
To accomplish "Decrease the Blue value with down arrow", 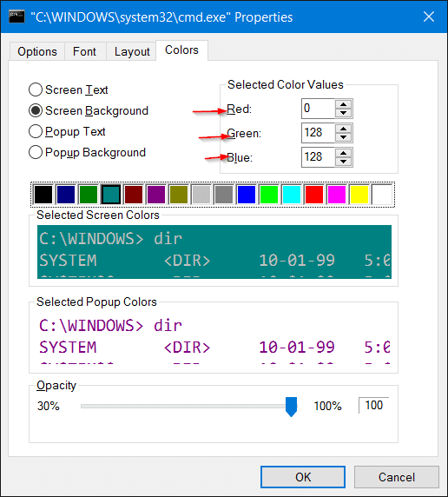I will (x=344, y=162).
